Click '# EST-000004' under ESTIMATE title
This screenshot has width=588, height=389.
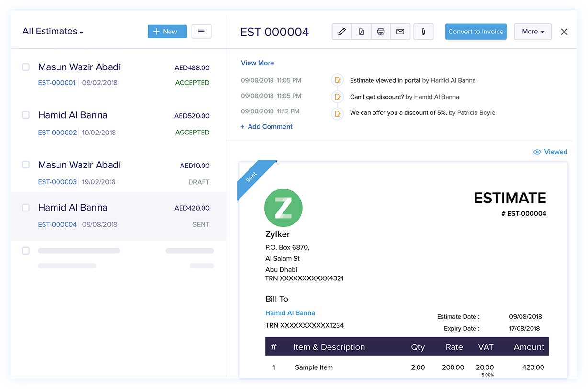click(x=524, y=213)
